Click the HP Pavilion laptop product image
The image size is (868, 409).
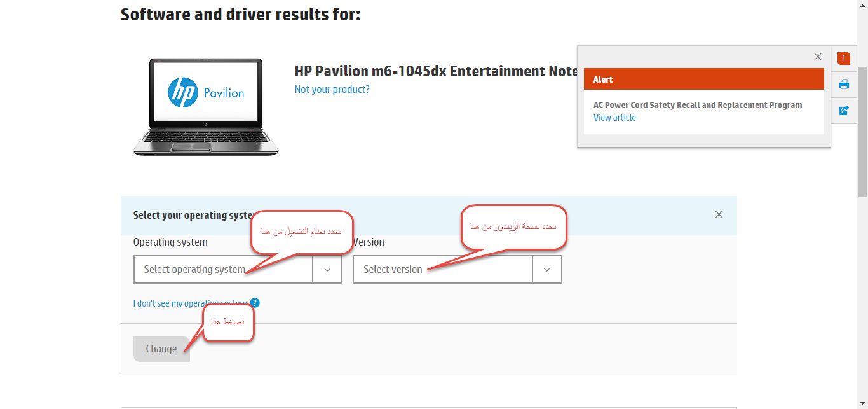click(x=206, y=106)
